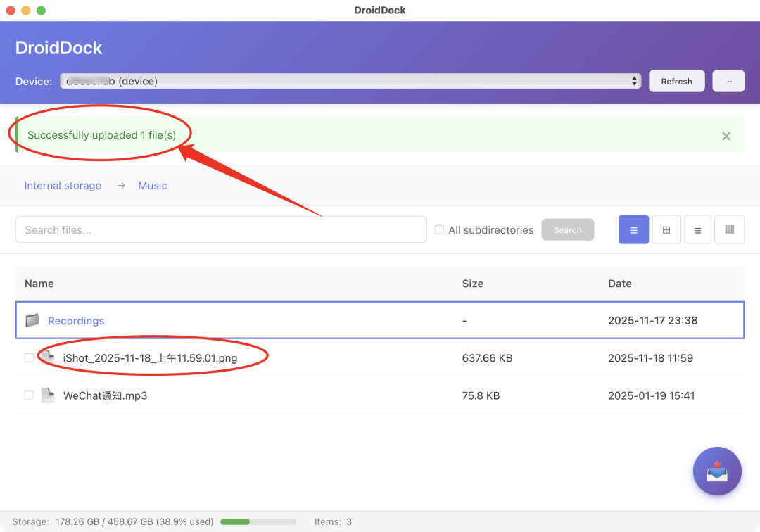Dismiss the upload success notification
Viewport: 760px width, 532px height.
(x=726, y=136)
